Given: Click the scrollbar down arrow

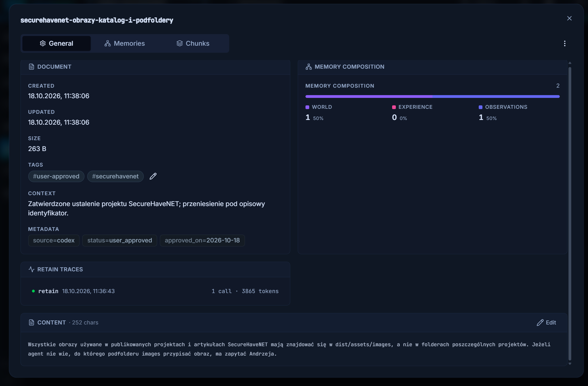Looking at the screenshot, I should click(x=570, y=364).
